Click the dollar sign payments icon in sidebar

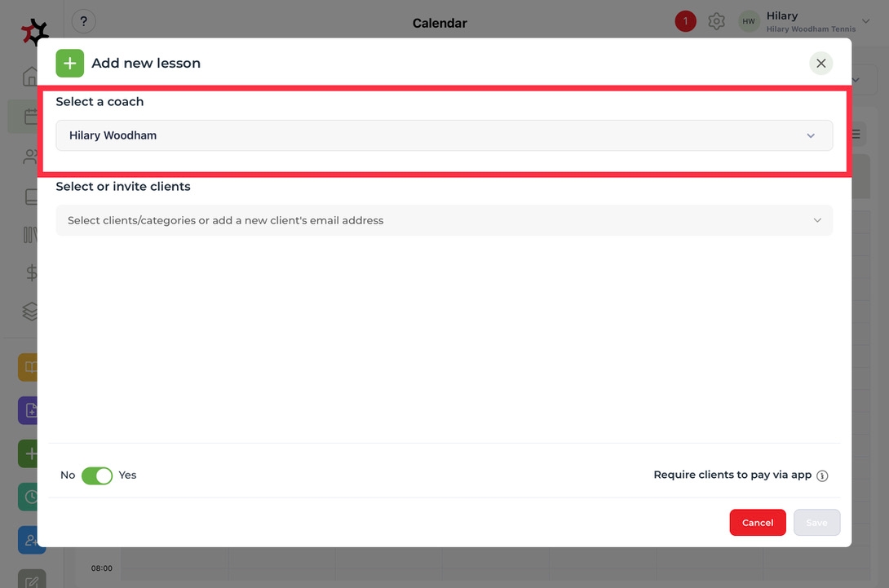click(32, 273)
